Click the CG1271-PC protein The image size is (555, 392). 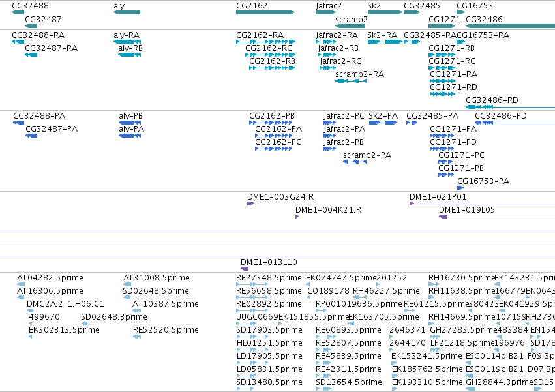click(x=445, y=162)
